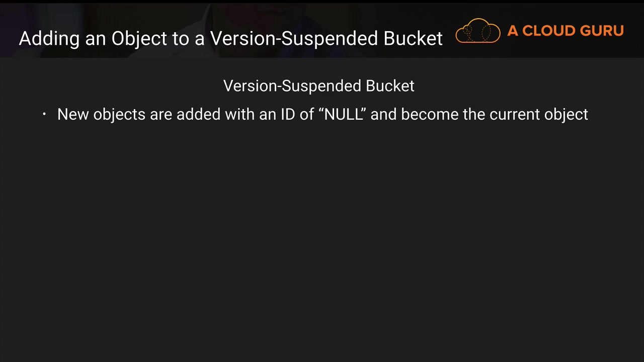
Task: Click the word "added" in the bullet text
Action: click(x=198, y=115)
